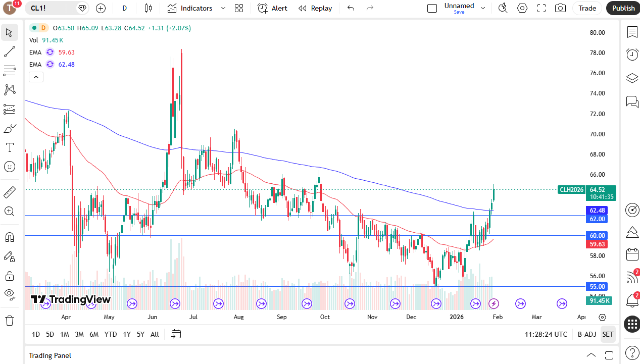640x364 pixels.
Task: Click the Publish button
Action: pyautogui.click(x=623, y=8)
